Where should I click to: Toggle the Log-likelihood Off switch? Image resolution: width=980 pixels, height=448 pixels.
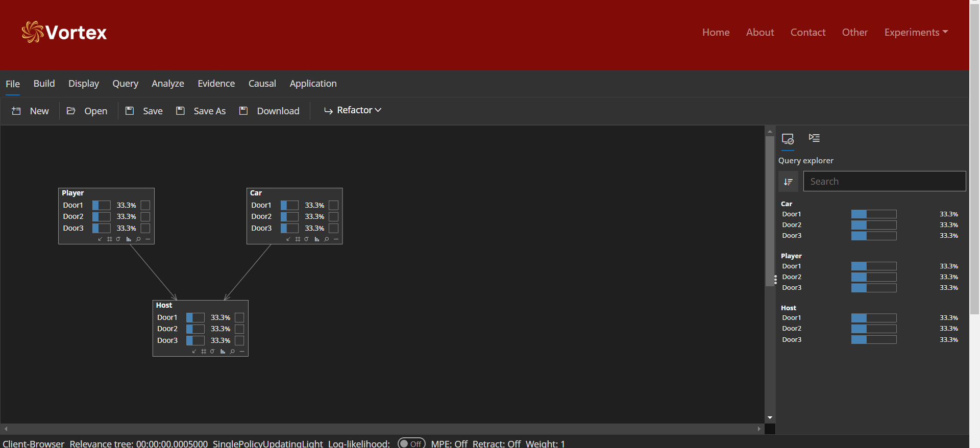point(411,443)
